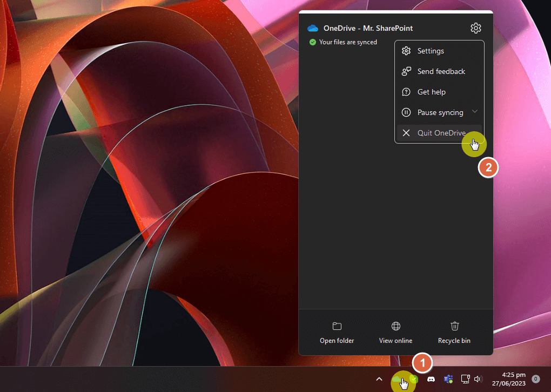
Task: Click the Pause syncing pause icon
Action: [x=406, y=112]
